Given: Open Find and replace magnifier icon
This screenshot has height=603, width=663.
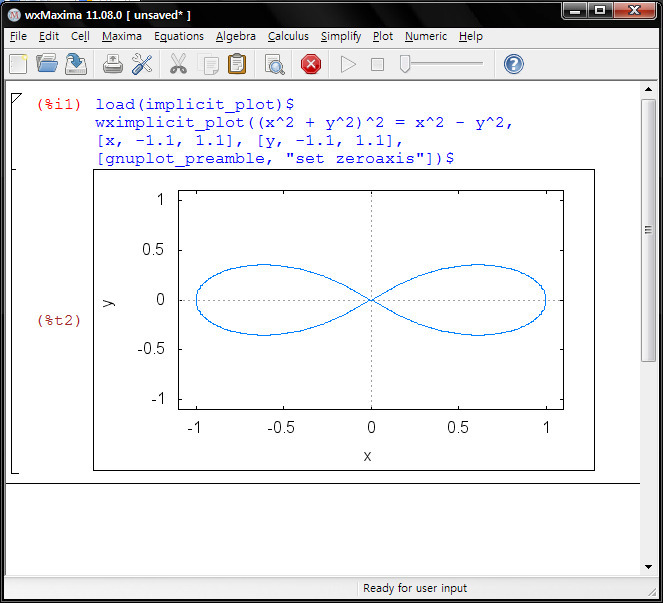Looking at the screenshot, I should (x=274, y=65).
